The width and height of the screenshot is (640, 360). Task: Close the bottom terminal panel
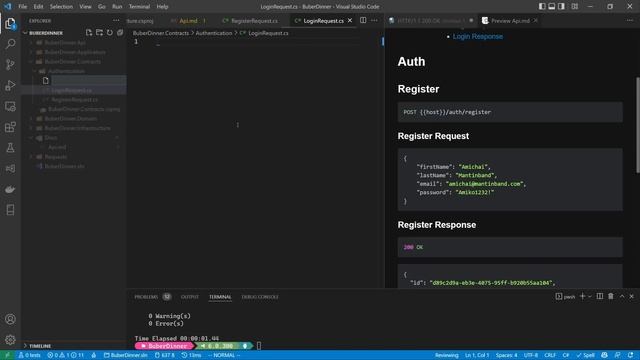pos(631,296)
